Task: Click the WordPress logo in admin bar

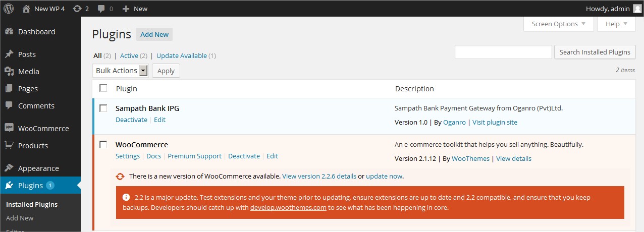Action: pos(9,9)
